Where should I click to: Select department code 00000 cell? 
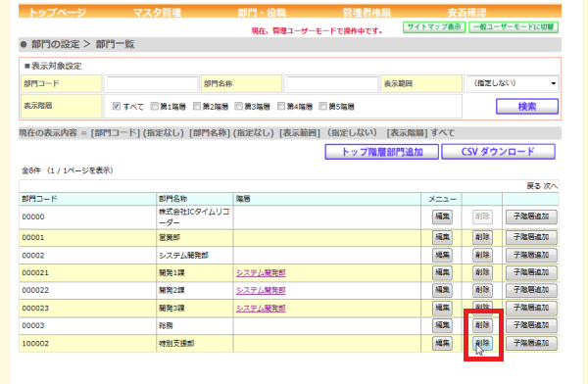pyautogui.click(x=88, y=217)
